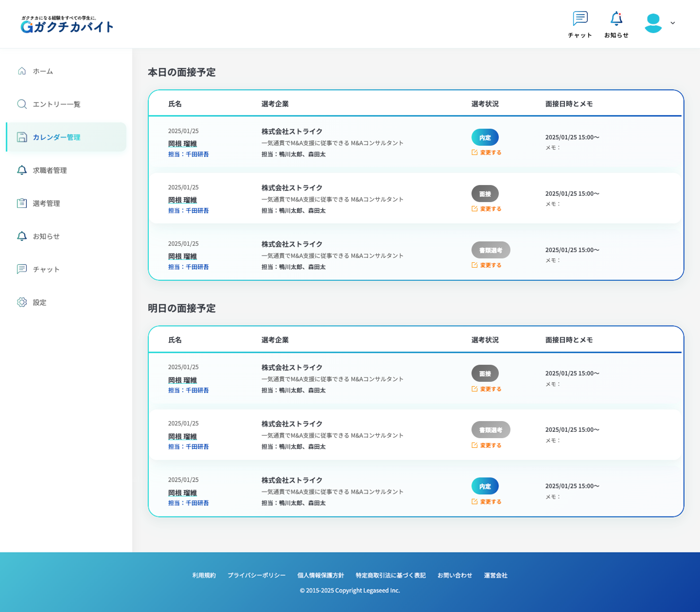Open the chat icon in header
The width and height of the screenshot is (700, 612).
(580, 19)
